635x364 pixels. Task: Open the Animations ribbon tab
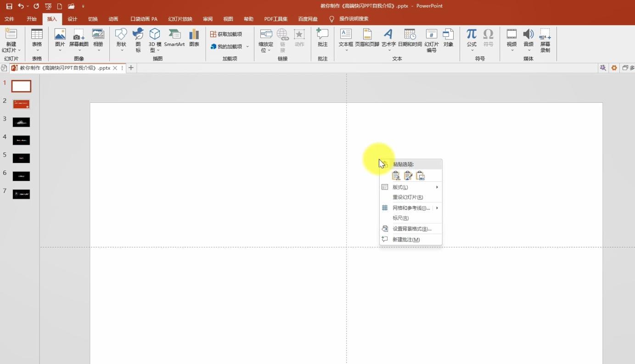pyautogui.click(x=113, y=19)
